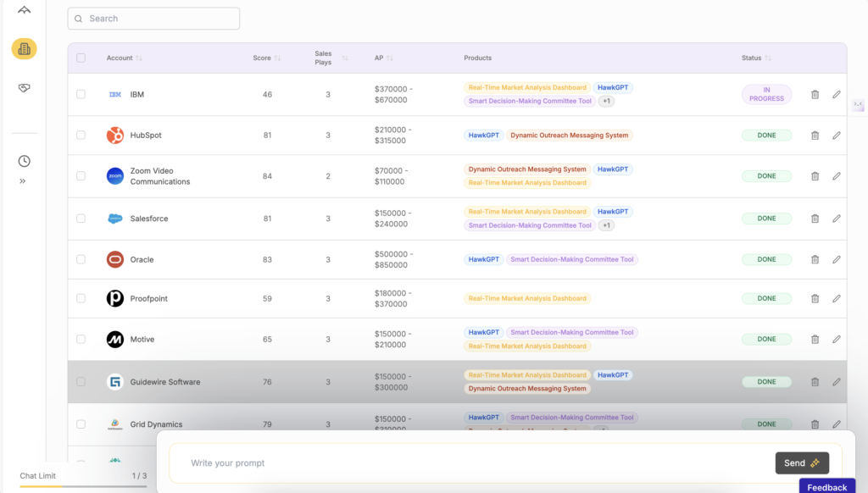Click Proofpoint's Real-Time Market Analysis Dashboard tag

[527, 298]
